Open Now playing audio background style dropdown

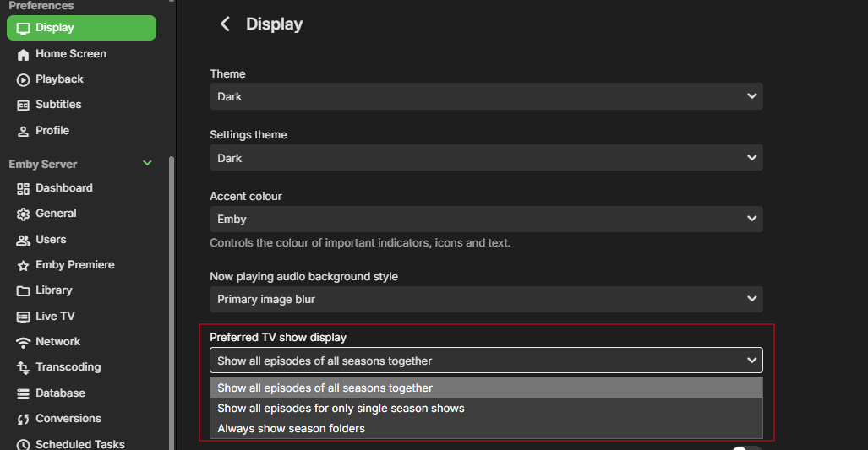pos(486,299)
